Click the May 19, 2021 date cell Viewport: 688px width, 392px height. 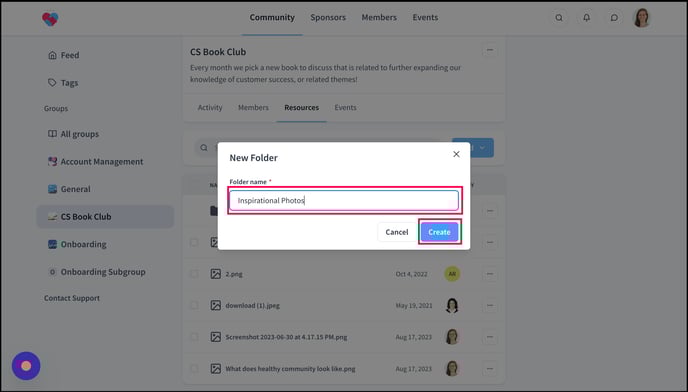point(414,306)
